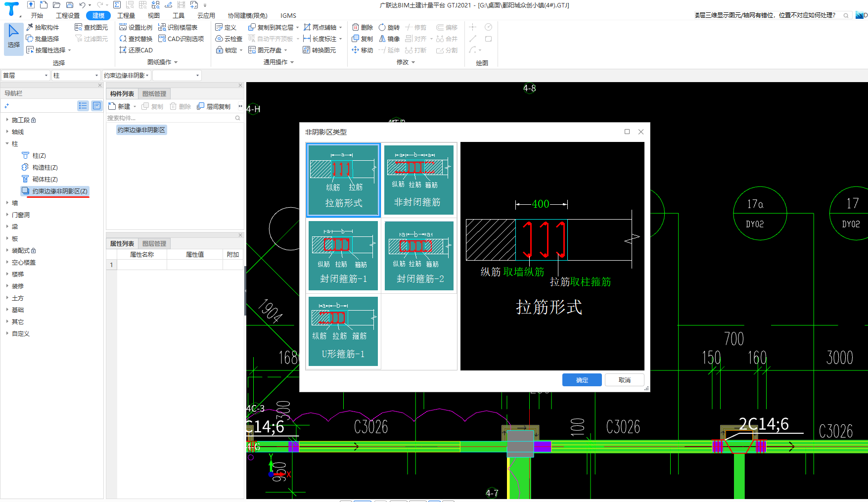Select 封闭箍筋-1 type thumbnail
This screenshot has width=868, height=502.
(343, 255)
